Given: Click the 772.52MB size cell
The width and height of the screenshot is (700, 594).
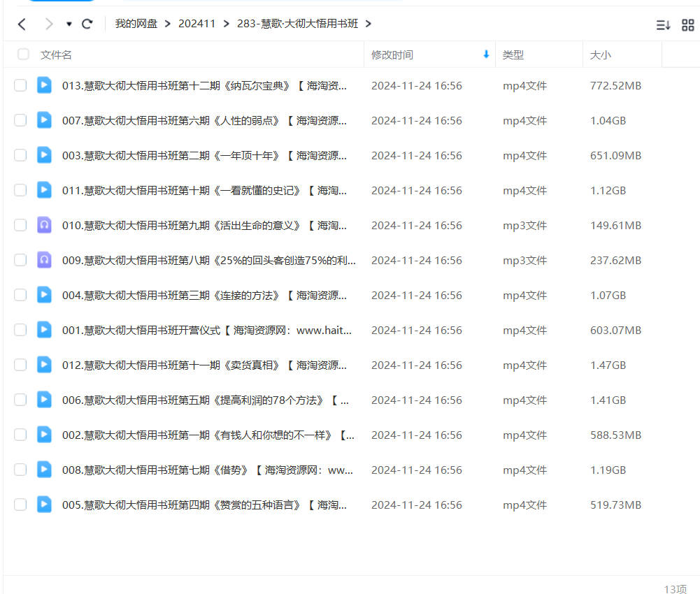Looking at the screenshot, I should [615, 86].
